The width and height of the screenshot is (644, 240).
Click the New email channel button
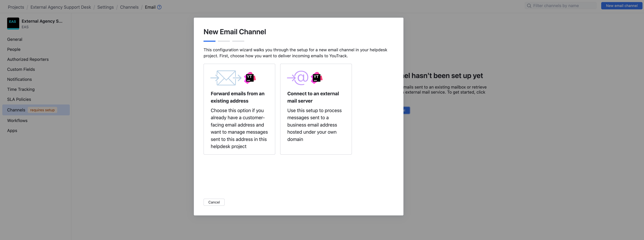tap(622, 6)
